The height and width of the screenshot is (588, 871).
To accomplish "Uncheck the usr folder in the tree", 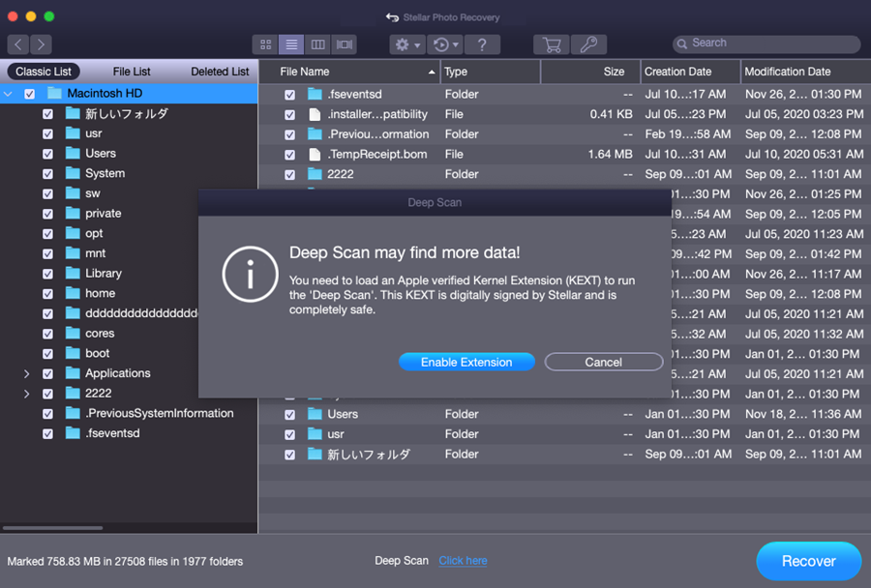I will [x=47, y=133].
